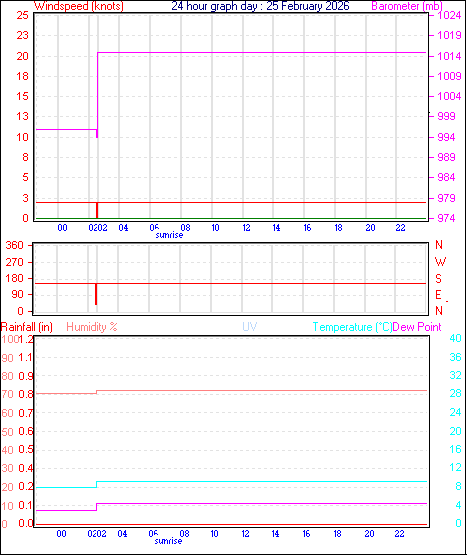Image resolution: width=467 pixels, height=559 pixels.
Task: Click the 32 value on the temperature scale
Action: pos(456,375)
